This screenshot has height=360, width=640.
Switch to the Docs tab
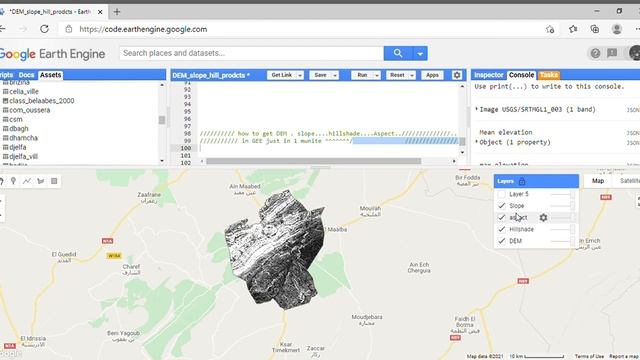coord(26,75)
